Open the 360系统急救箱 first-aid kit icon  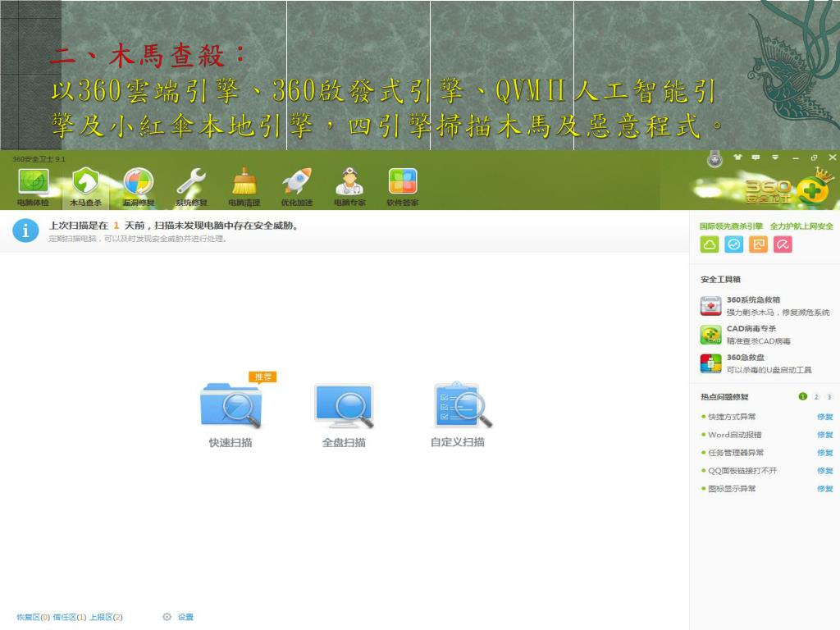[x=711, y=306]
